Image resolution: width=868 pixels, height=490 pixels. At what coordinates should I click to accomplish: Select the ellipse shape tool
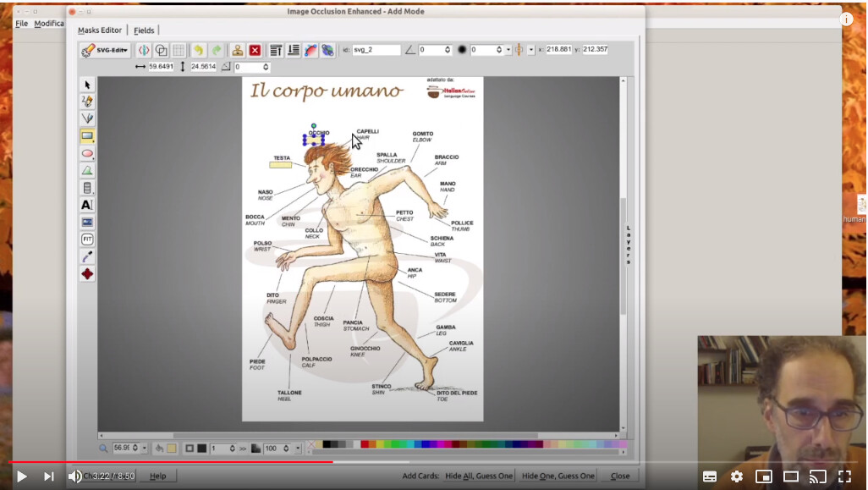coord(87,153)
